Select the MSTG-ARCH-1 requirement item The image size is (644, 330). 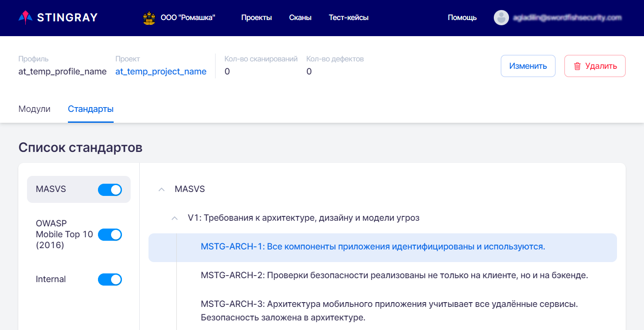tap(373, 247)
